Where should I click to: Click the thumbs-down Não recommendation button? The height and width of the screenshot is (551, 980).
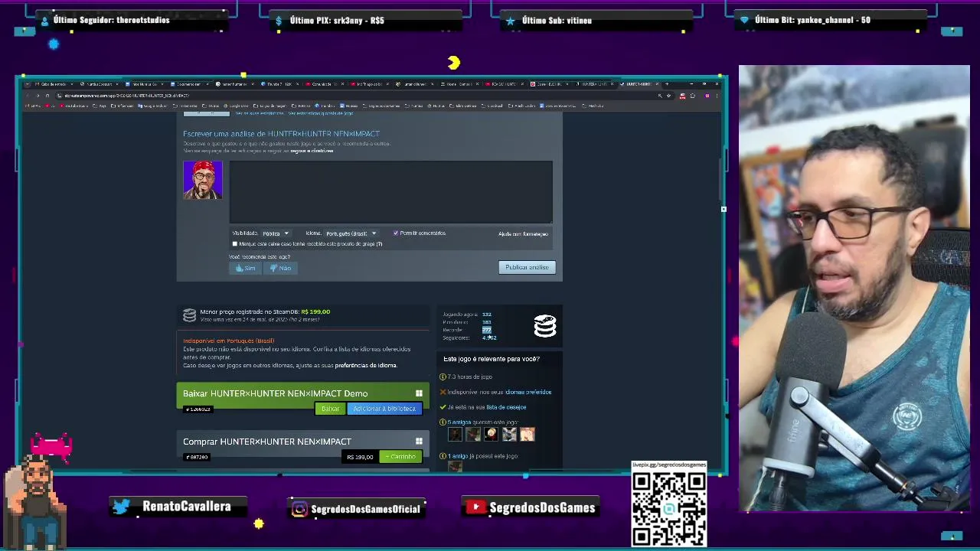pos(280,268)
